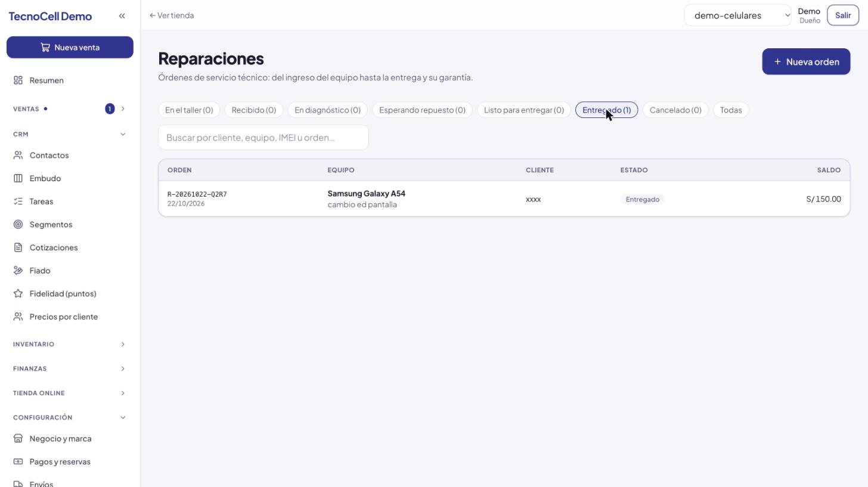The width and height of the screenshot is (868, 487).
Task: Filter by Recibido (0)
Action: (x=254, y=110)
